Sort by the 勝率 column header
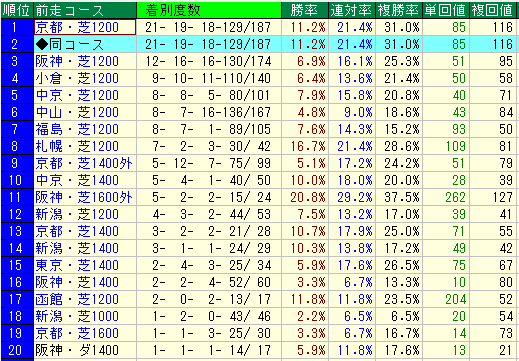The width and height of the screenshot is (519, 361). pyautogui.click(x=305, y=10)
